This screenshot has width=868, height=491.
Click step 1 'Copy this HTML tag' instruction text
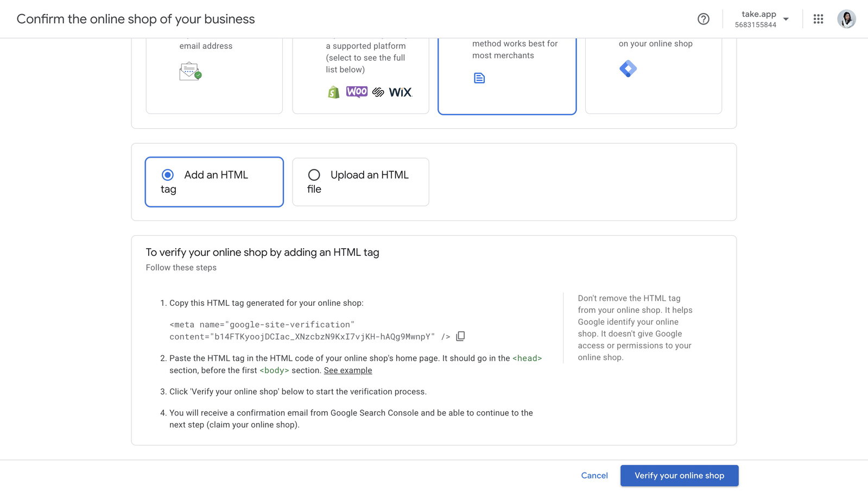pos(267,303)
